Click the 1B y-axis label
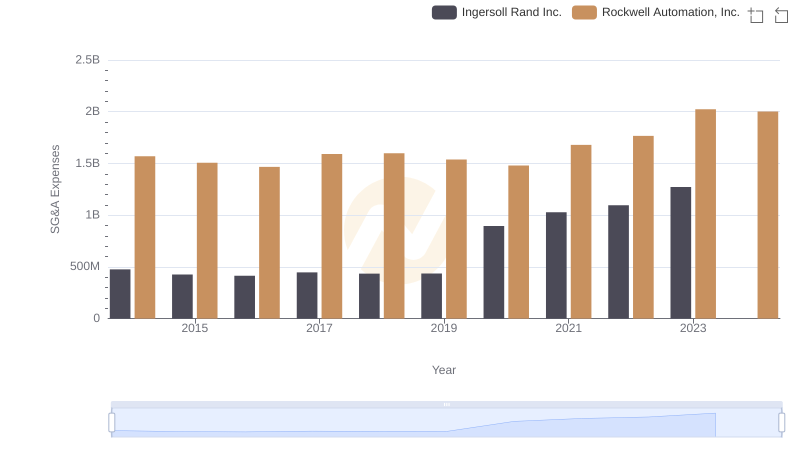This screenshot has height=461, width=800. pyautogui.click(x=92, y=215)
